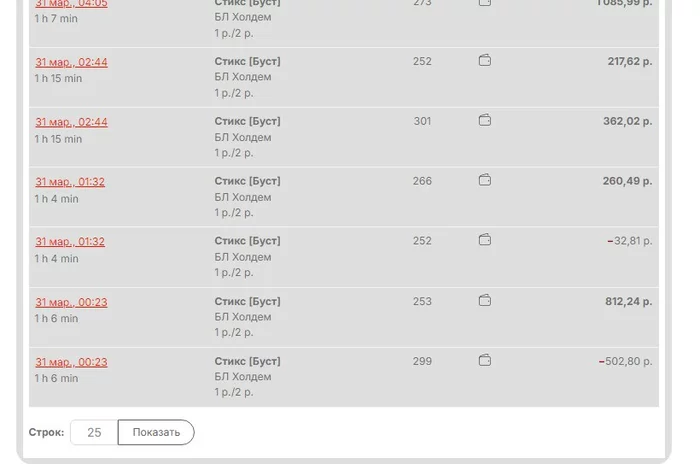
Task: Click wallet icon in the 260,49 р. row
Action: pyautogui.click(x=485, y=181)
